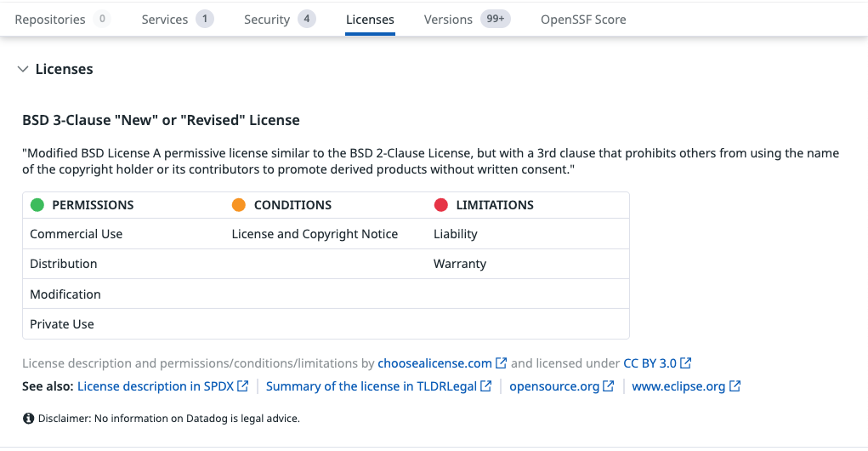This screenshot has height=451, width=868.
Task: Select the Versions tab
Action: pyautogui.click(x=448, y=20)
